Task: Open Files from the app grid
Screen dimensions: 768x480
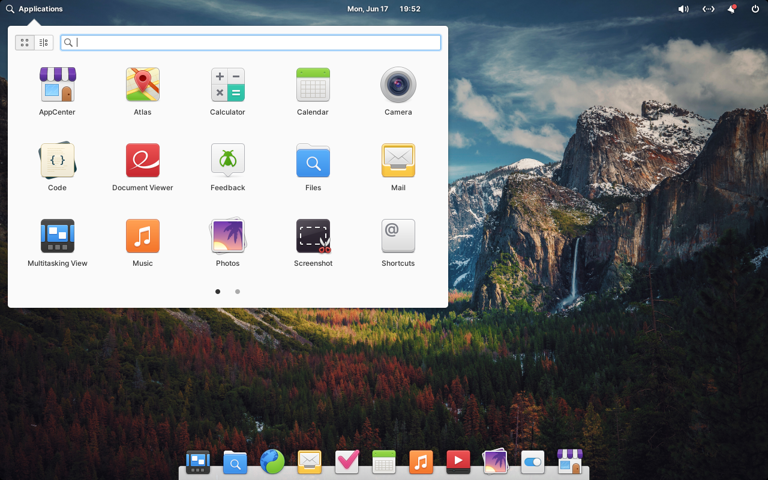Action: [313, 167]
